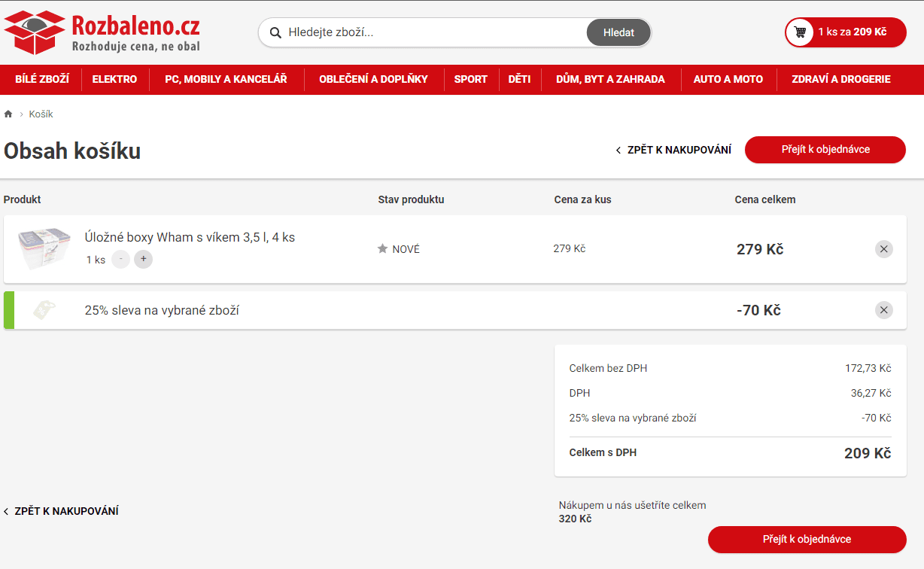Open the BÍLÉ ZBOŽÍ category

[x=42, y=79]
